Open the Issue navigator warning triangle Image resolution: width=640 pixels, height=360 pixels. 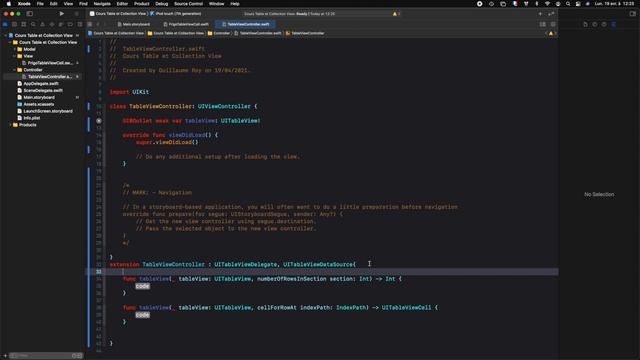[x=42, y=24]
